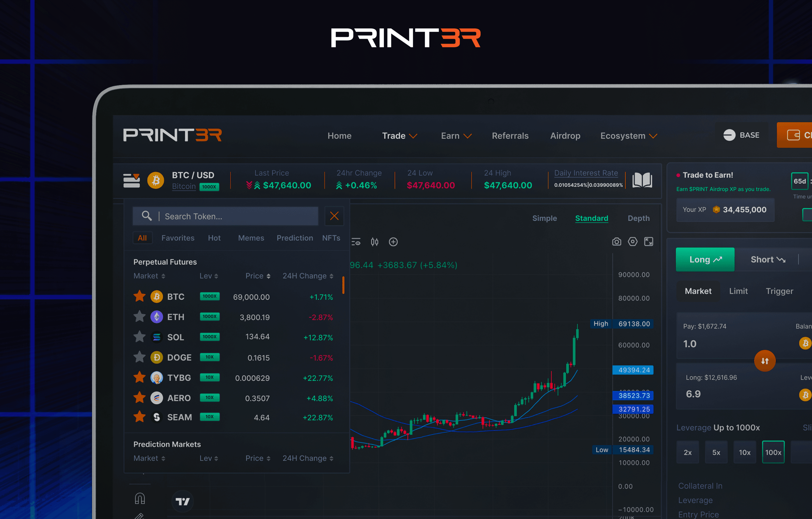The height and width of the screenshot is (519, 812).
Task: Click the AERO token icon
Action: click(157, 398)
